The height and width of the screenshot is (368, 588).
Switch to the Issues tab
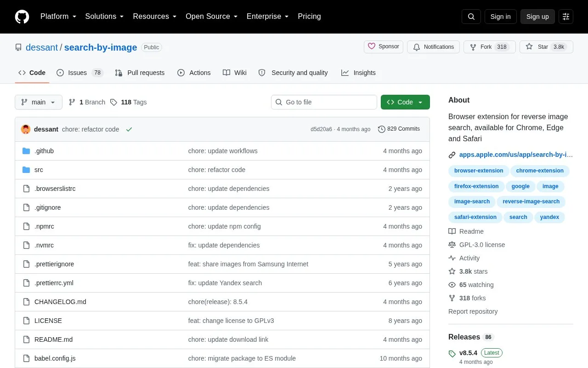[x=80, y=73]
